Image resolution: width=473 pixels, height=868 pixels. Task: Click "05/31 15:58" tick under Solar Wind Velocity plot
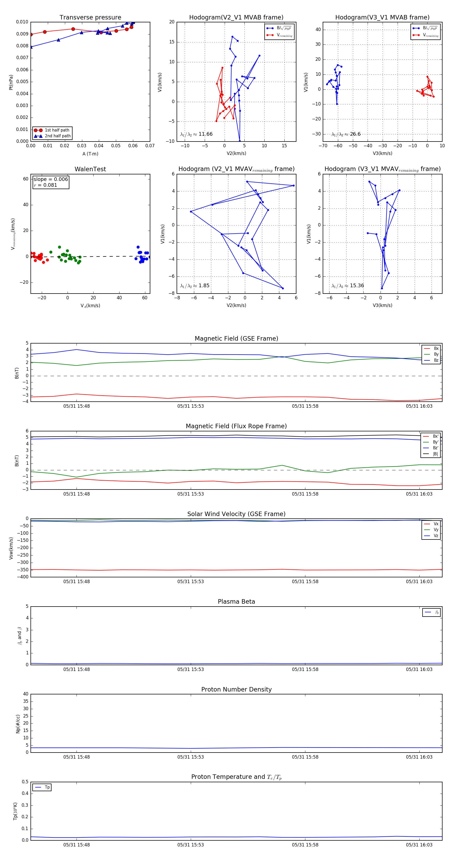pos(305,582)
